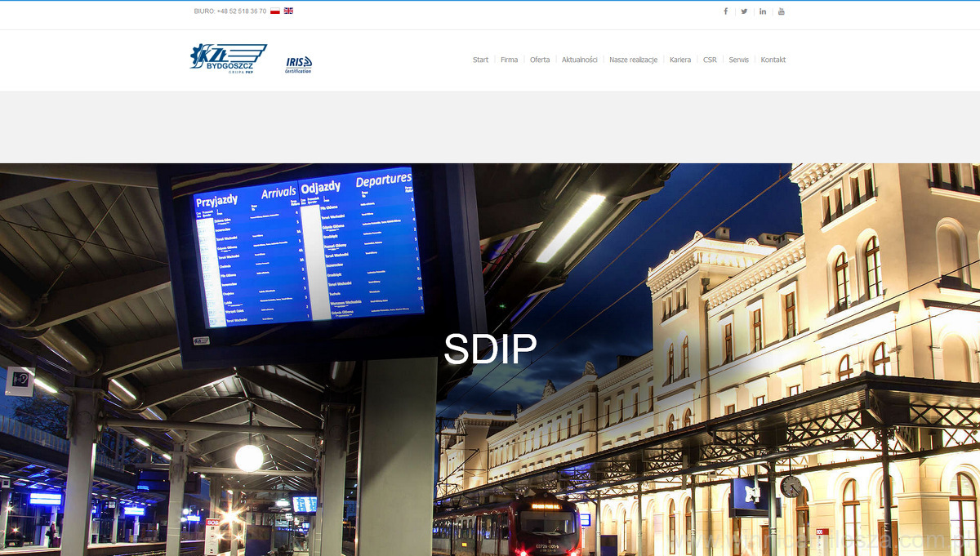Open the YouTube social icon

tap(781, 11)
